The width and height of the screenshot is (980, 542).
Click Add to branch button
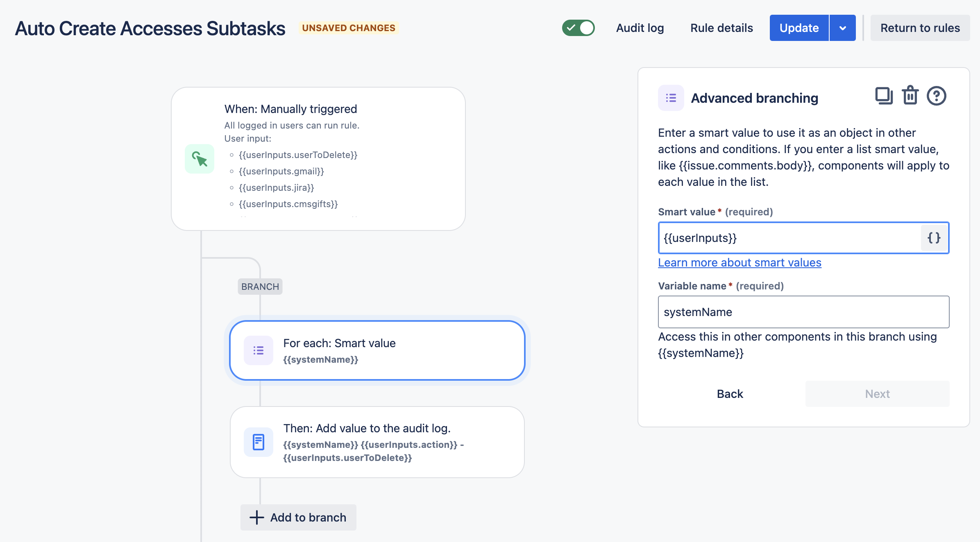pos(298,517)
